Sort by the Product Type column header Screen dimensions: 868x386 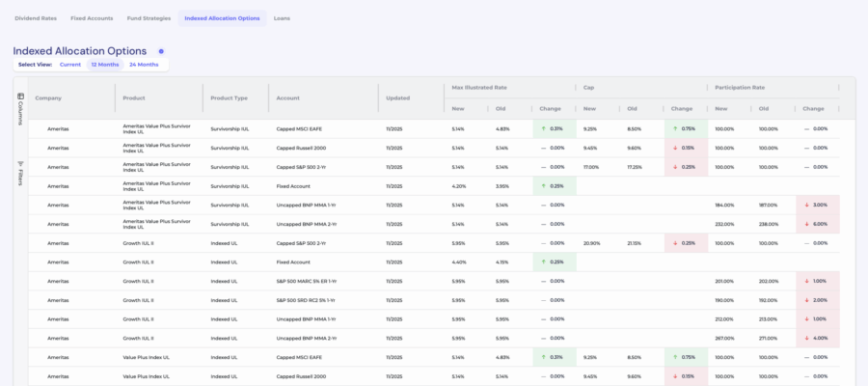(230, 97)
